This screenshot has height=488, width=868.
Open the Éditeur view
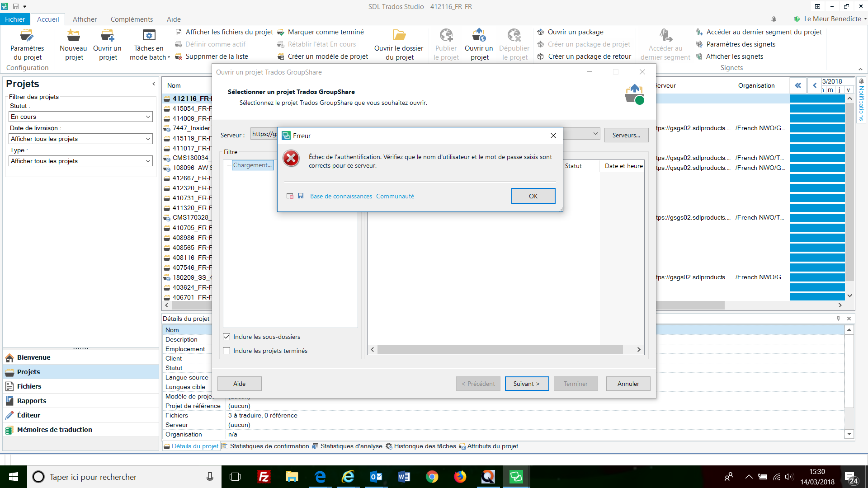click(80, 415)
